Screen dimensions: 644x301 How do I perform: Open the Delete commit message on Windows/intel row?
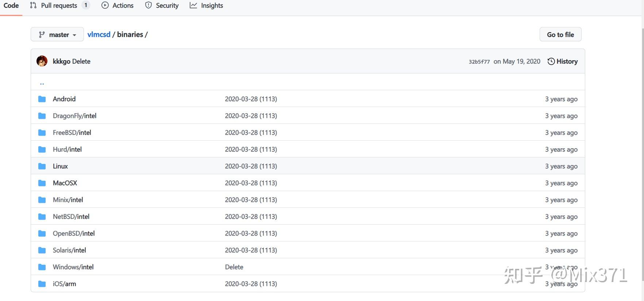point(234,267)
